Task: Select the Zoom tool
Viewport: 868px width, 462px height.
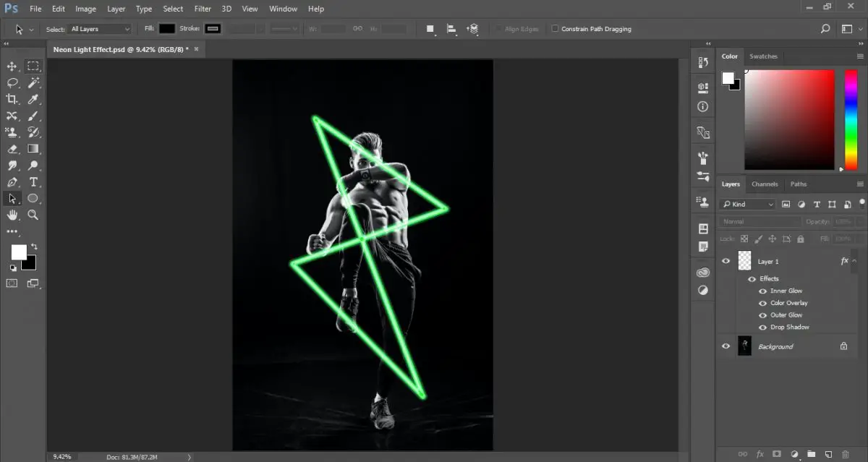Action: [x=33, y=215]
